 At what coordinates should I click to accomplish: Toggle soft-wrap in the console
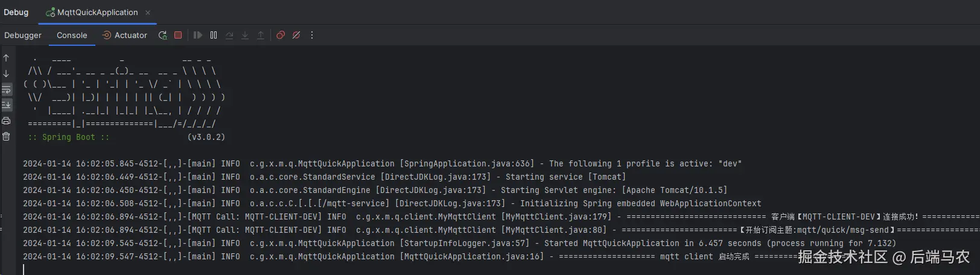(6, 89)
